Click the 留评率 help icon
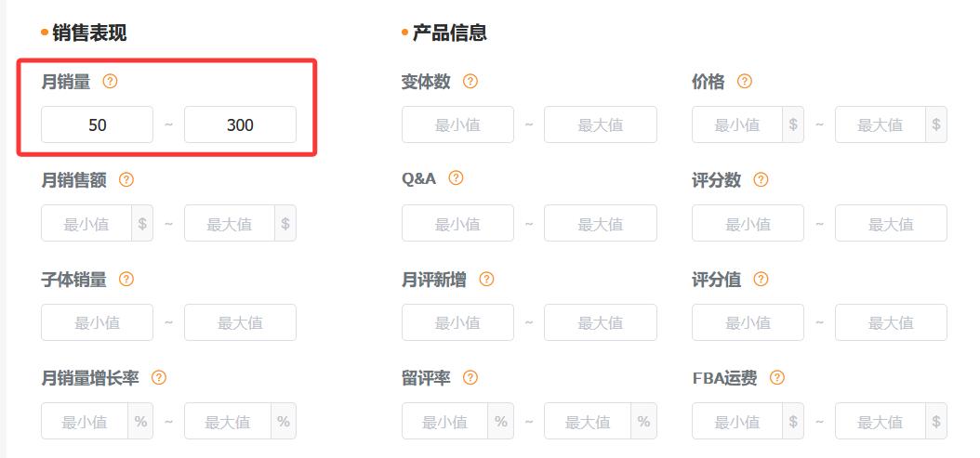The height and width of the screenshot is (458, 980). tap(470, 378)
